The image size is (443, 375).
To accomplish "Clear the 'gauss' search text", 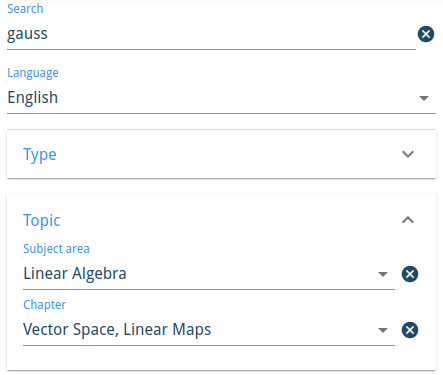I will [426, 34].
